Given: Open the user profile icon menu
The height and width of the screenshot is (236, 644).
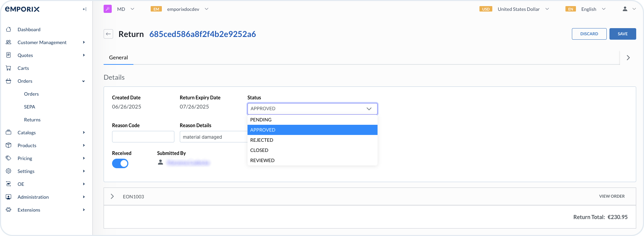Looking at the screenshot, I should point(625,9).
